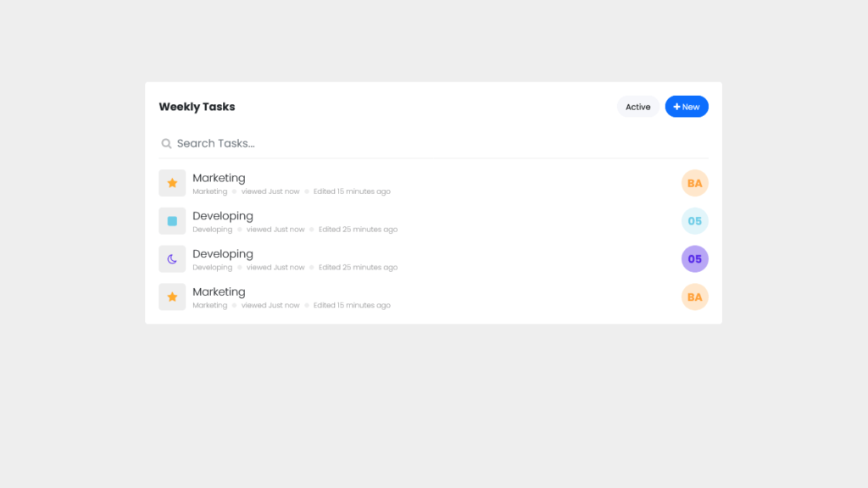Click the star icon beside the first Marketing task
Screen dimensions: 868x488
click(172, 182)
